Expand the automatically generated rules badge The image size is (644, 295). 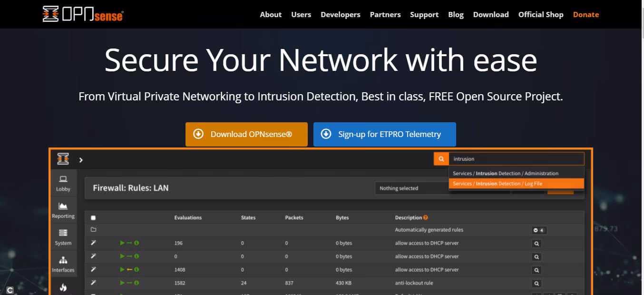tap(538, 230)
